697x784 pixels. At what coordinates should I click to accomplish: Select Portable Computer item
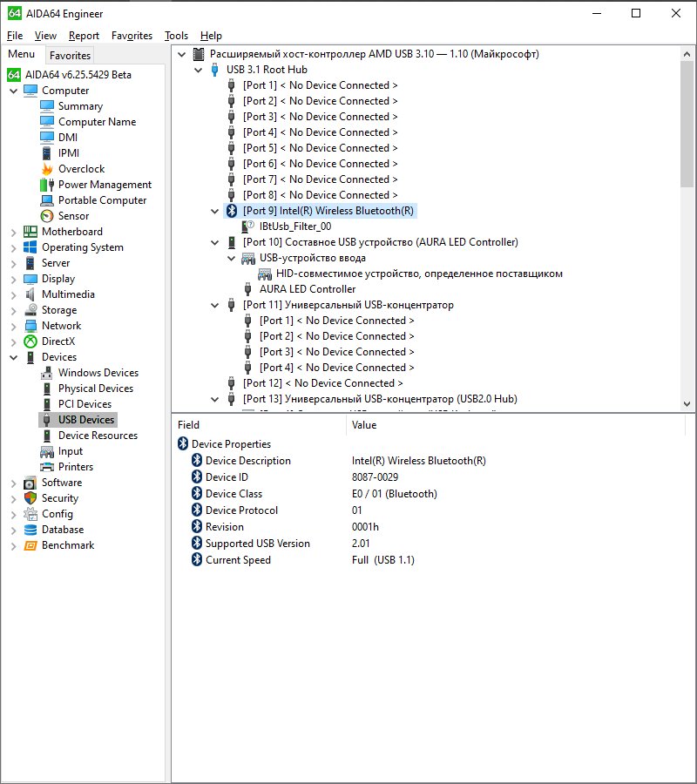[103, 200]
